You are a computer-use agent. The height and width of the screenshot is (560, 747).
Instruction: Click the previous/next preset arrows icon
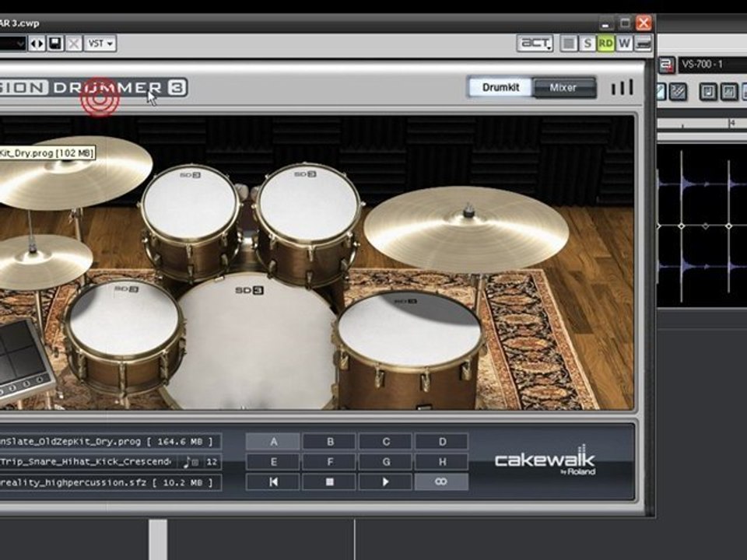tap(37, 44)
